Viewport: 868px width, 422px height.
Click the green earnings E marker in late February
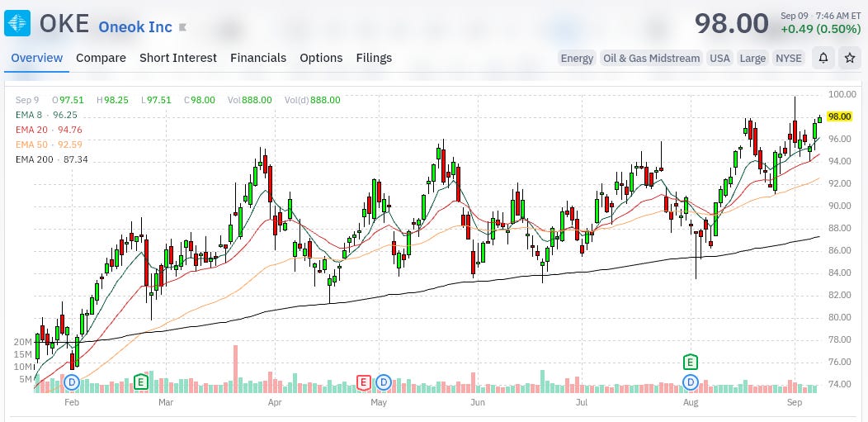141,382
